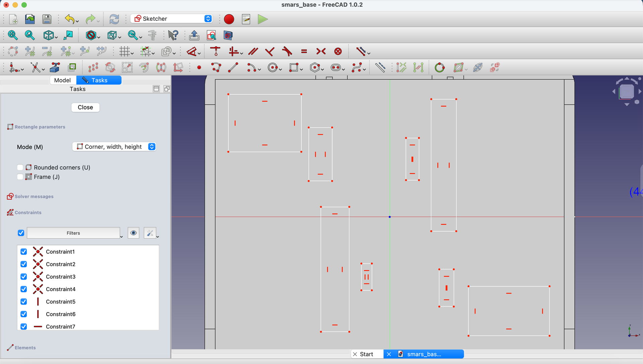The width and height of the screenshot is (643, 364).
Task: Select the create point tool
Action: point(199,68)
